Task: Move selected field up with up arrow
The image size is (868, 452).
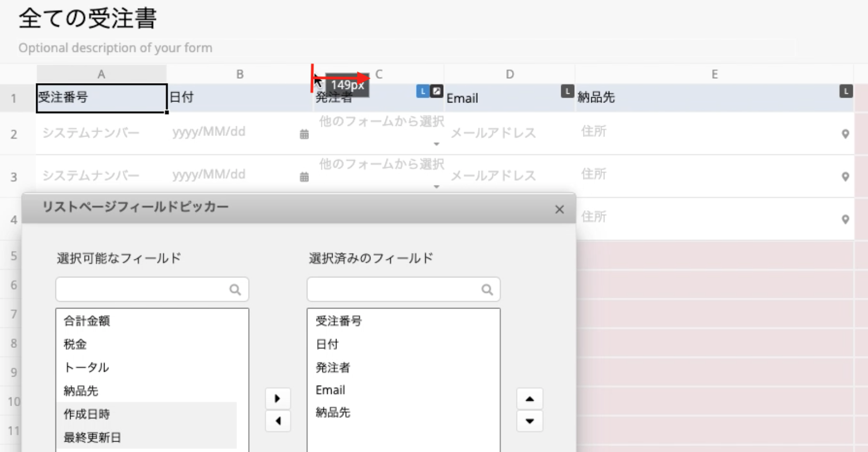Action: pyautogui.click(x=529, y=399)
